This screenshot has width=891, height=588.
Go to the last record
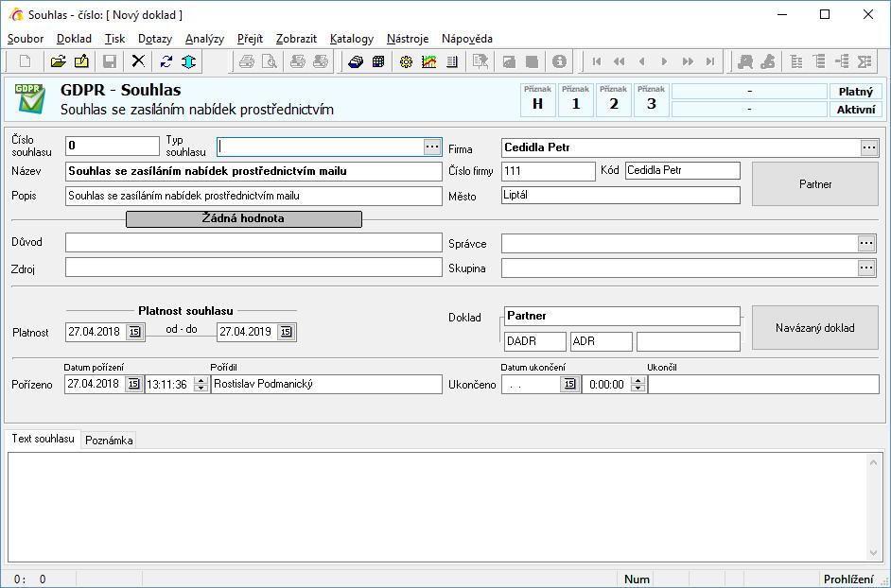point(710,61)
